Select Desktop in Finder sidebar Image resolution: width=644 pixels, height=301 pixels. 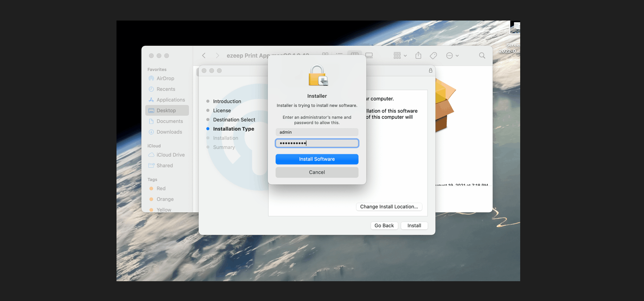167,110
